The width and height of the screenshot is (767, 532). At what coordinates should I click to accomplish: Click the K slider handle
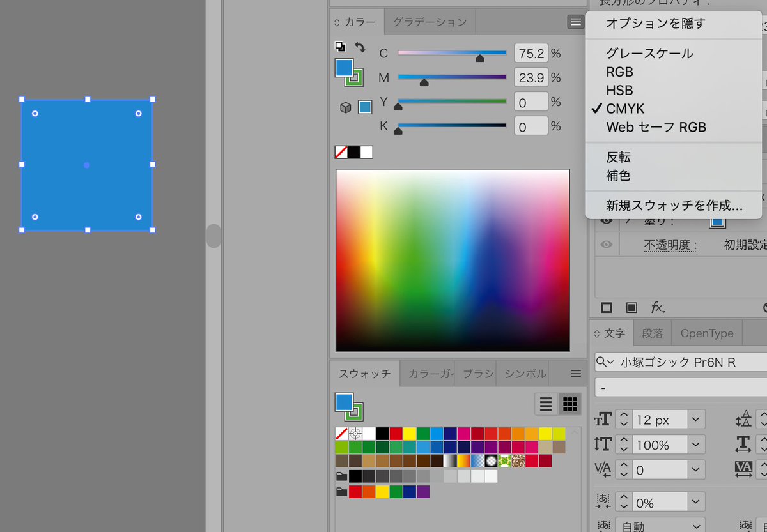click(x=398, y=131)
